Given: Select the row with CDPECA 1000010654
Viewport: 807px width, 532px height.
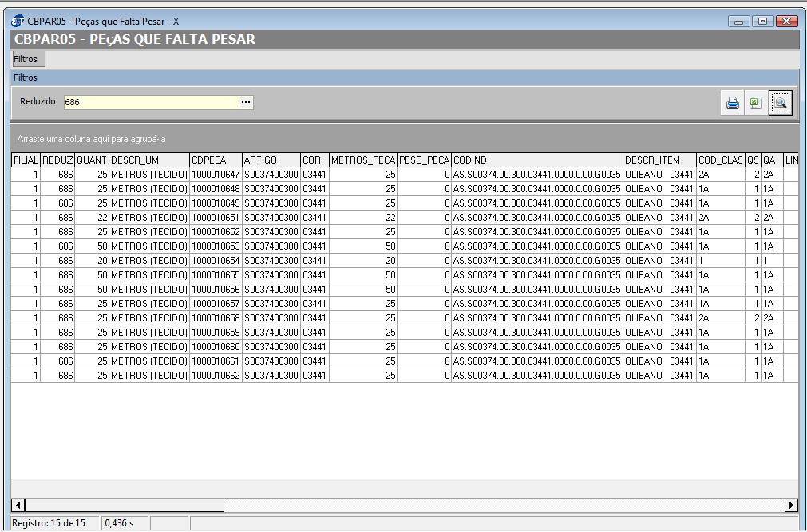Looking at the screenshot, I should [x=216, y=261].
